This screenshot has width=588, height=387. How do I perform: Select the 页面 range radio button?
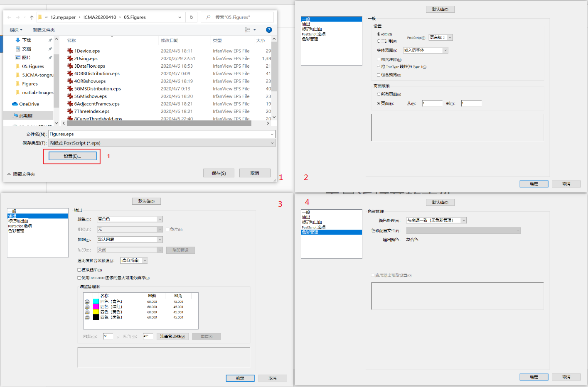coord(379,103)
